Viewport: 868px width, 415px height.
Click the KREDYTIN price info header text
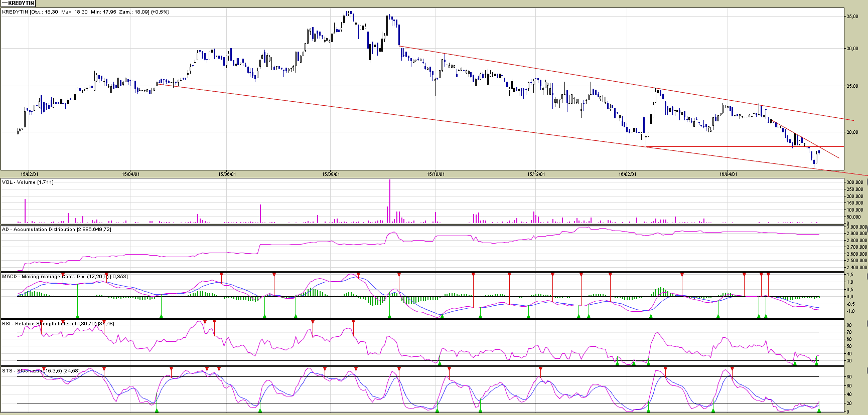click(x=85, y=12)
